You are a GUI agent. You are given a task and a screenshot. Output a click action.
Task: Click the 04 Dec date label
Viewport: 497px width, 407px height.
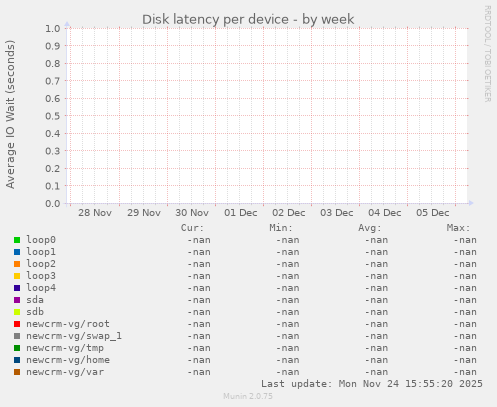(385, 213)
